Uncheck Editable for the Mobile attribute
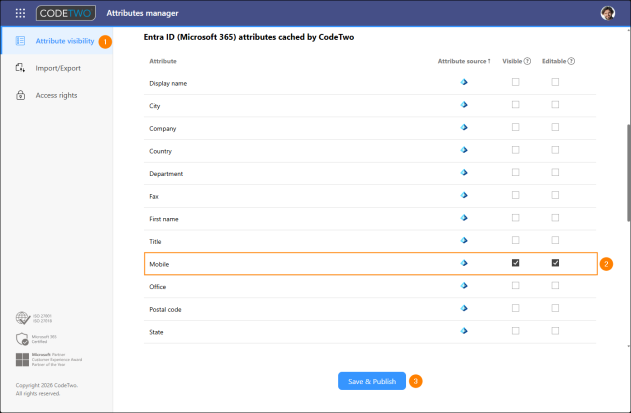 click(x=555, y=263)
